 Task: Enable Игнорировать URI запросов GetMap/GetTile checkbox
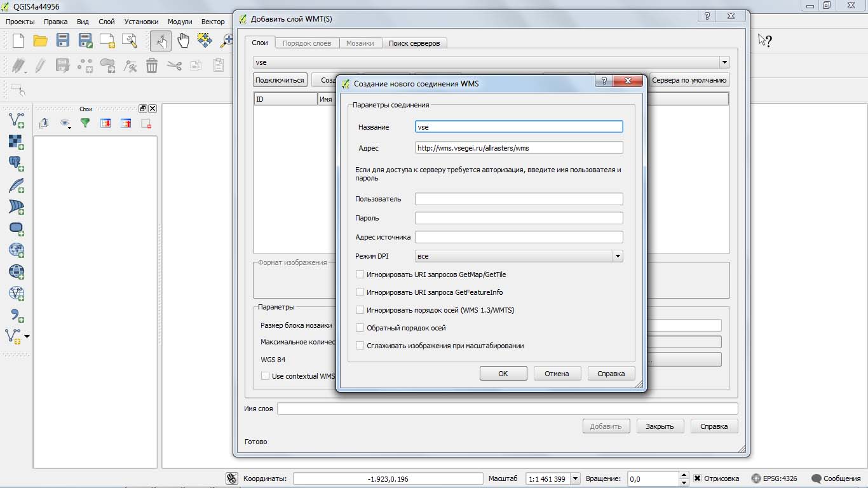pos(360,274)
